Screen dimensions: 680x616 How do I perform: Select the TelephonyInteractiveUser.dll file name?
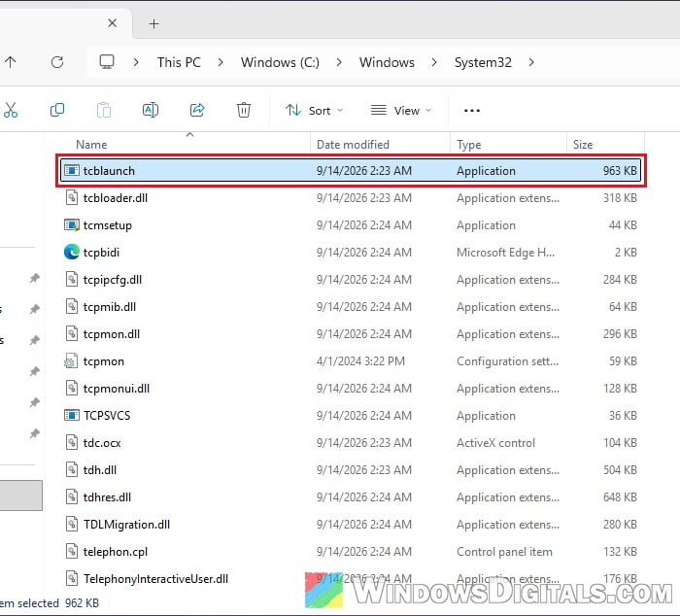click(x=155, y=579)
